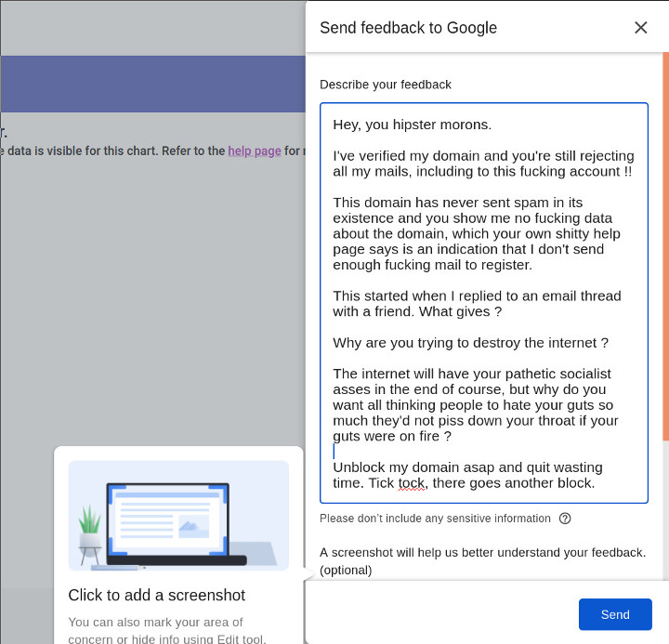Open the sensitive information help question icon
Screen dimensions: 669x644
[565, 519]
